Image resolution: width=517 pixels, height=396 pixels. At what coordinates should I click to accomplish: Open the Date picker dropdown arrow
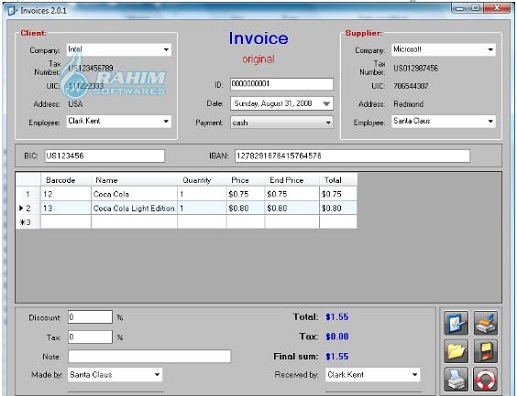(x=326, y=104)
